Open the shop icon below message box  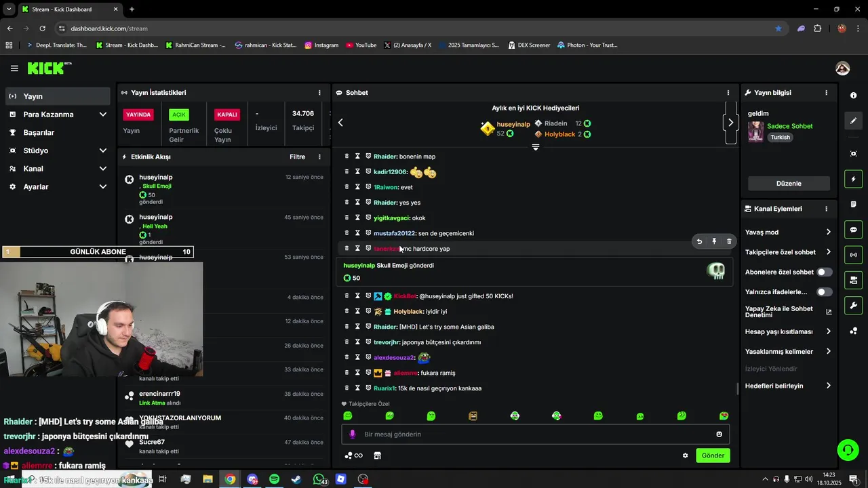(x=378, y=455)
